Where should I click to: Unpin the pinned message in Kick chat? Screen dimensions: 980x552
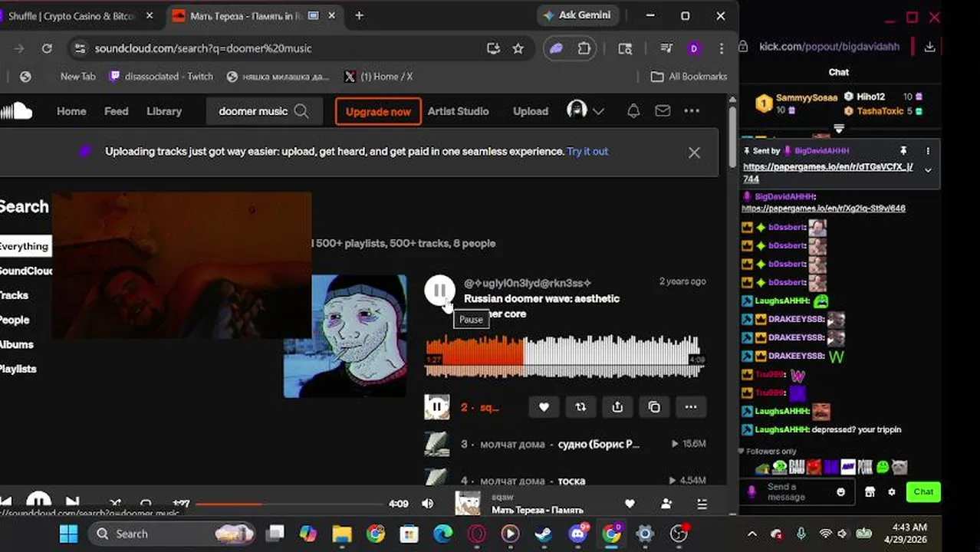tap(903, 151)
